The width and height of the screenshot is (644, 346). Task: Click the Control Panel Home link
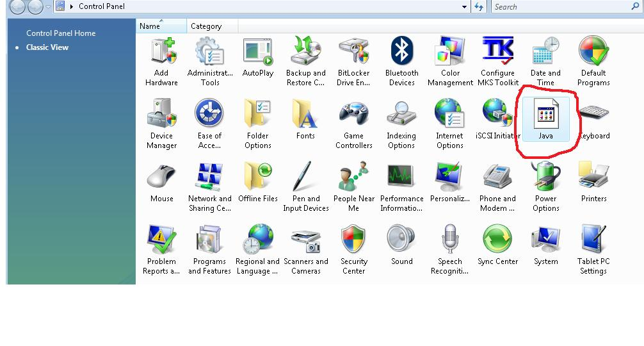click(61, 33)
